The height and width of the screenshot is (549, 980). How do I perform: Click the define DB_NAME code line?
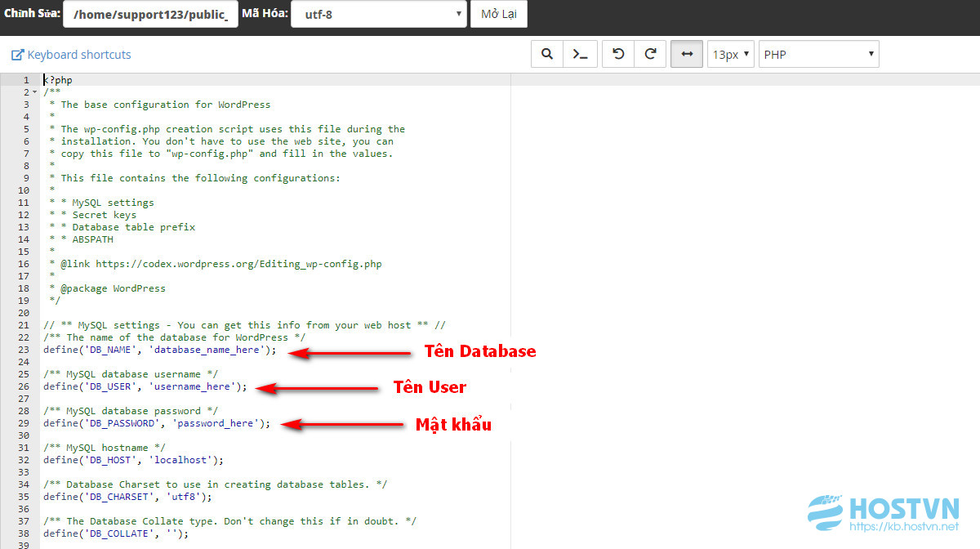160,350
